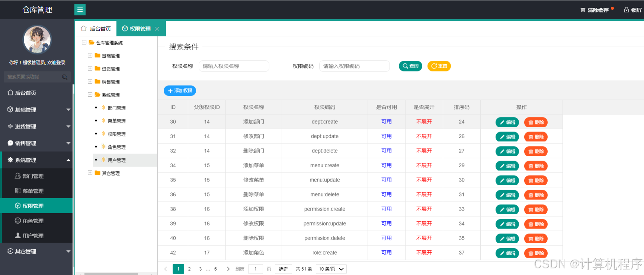
Task: Click the cube icon beside 权限管理 sidebar item
Action: pyautogui.click(x=17, y=206)
